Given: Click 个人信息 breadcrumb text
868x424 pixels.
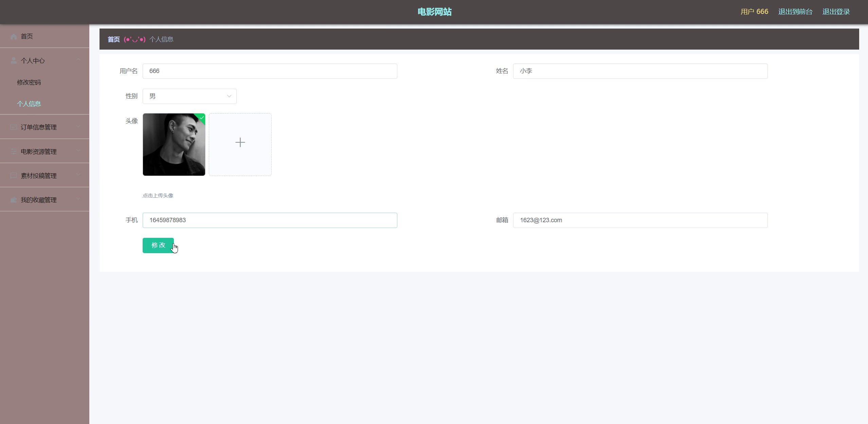Looking at the screenshot, I should tap(161, 39).
